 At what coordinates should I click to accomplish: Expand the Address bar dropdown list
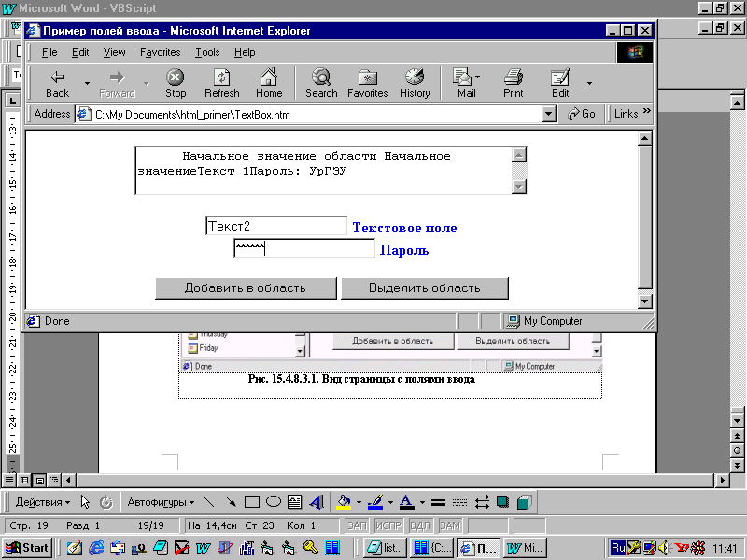pos(549,114)
